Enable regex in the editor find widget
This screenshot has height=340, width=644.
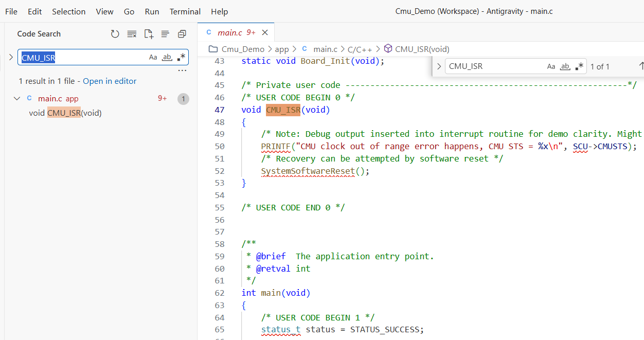[580, 66]
